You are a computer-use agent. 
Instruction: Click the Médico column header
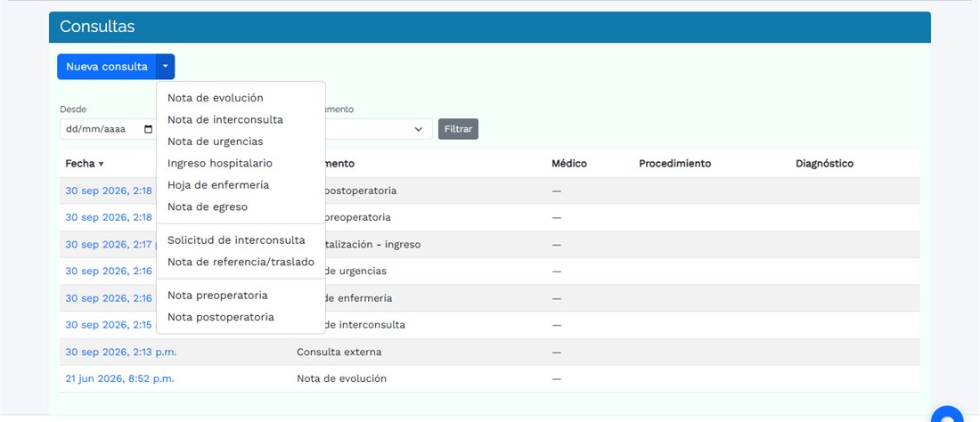pyautogui.click(x=569, y=164)
